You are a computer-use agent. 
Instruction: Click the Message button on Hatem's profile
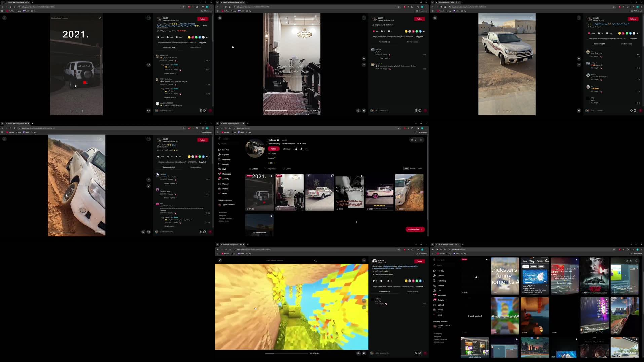tap(287, 149)
